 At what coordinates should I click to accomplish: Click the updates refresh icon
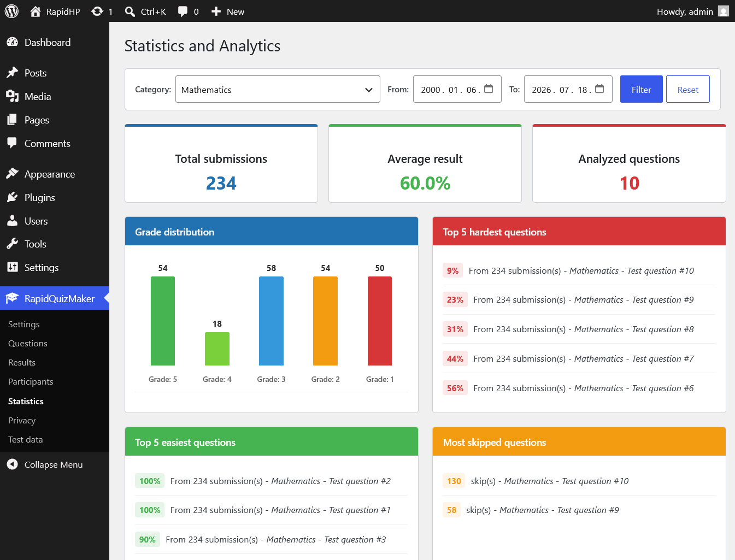[97, 11]
